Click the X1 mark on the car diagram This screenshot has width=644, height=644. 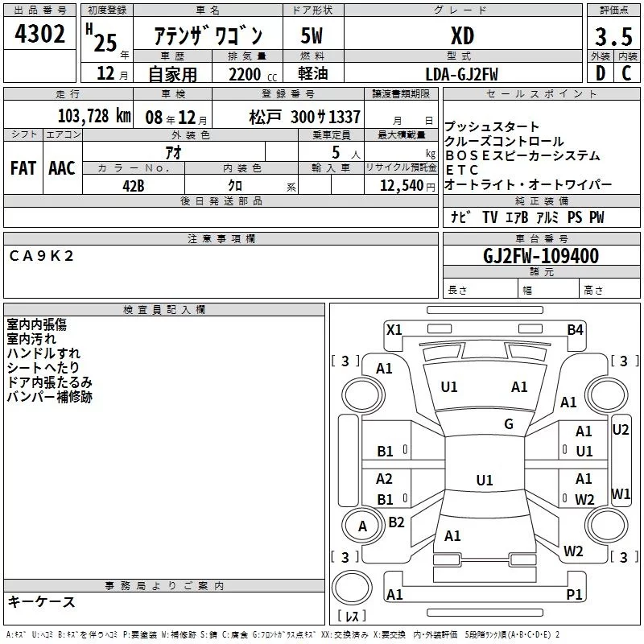(394, 329)
